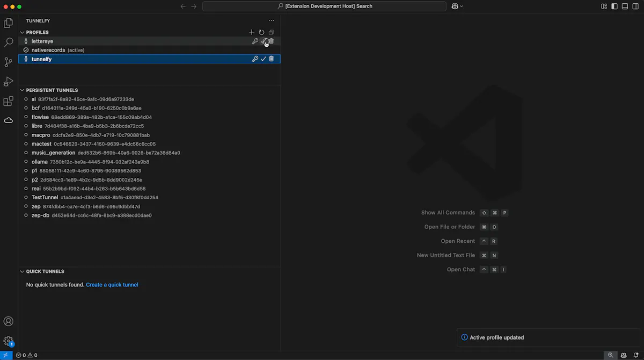Select the nativerecords profile row
Image resolution: width=644 pixels, height=360 pixels.
(x=149, y=50)
